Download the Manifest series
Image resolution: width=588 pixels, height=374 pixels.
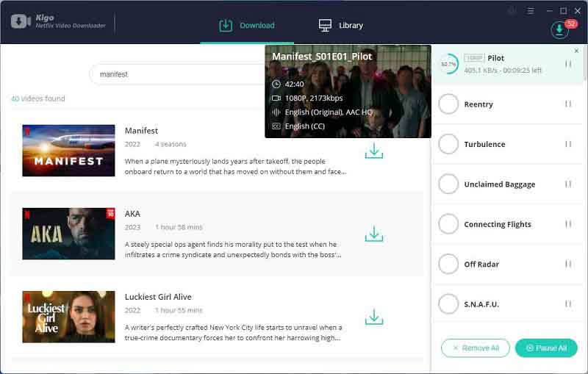(374, 151)
